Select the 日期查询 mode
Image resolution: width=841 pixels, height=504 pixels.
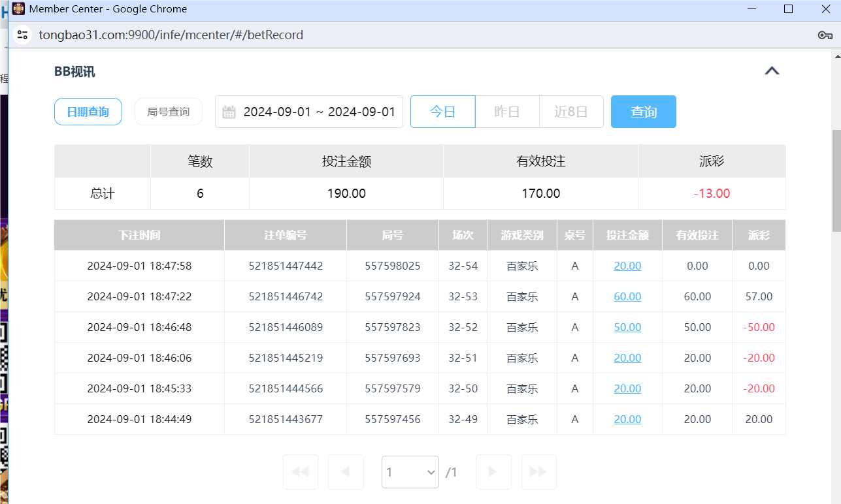pos(88,112)
